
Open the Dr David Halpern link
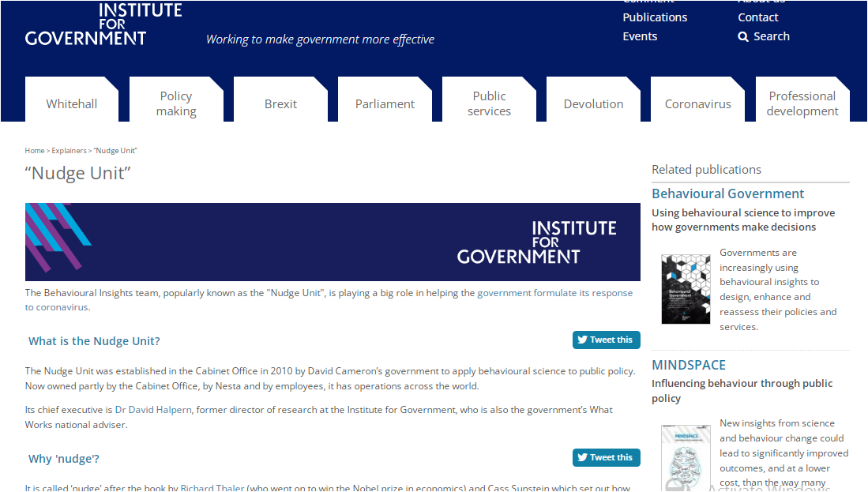pyautogui.click(x=153, y=410)
